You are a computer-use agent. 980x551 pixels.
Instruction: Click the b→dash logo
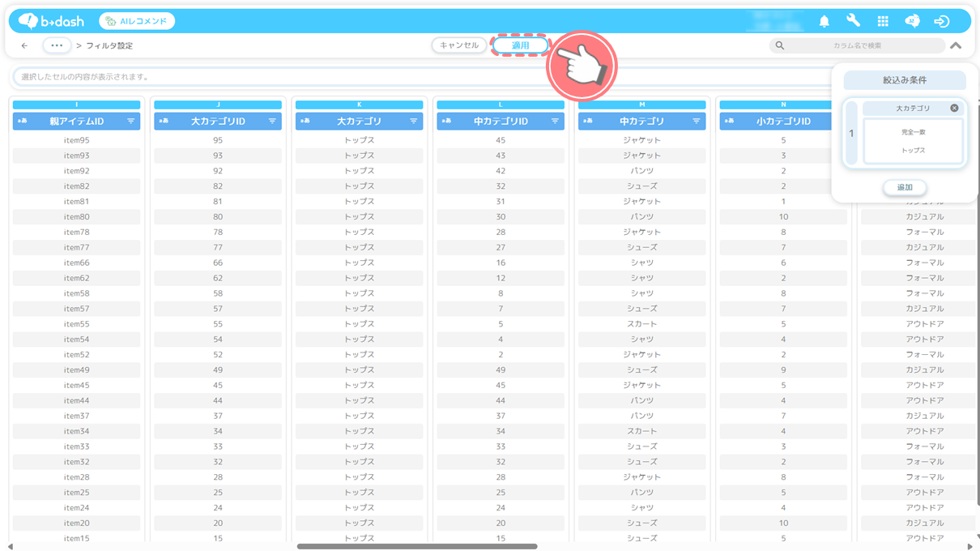pyautogui.click(x=51, y=21)
